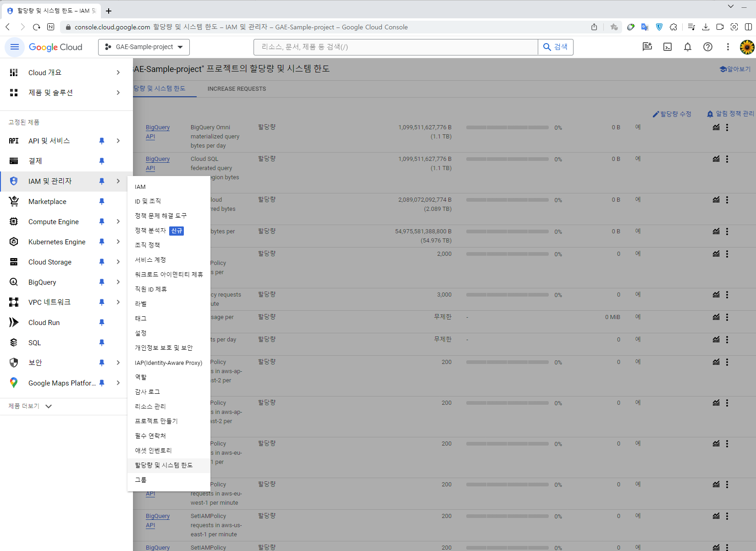Open the top bar more options menu
The height and width of the screenshot is (551, 756).
tap(728, 47)
